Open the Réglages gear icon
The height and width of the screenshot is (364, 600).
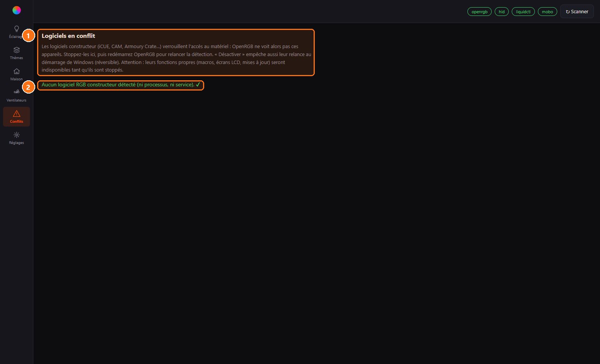(17, 135)
